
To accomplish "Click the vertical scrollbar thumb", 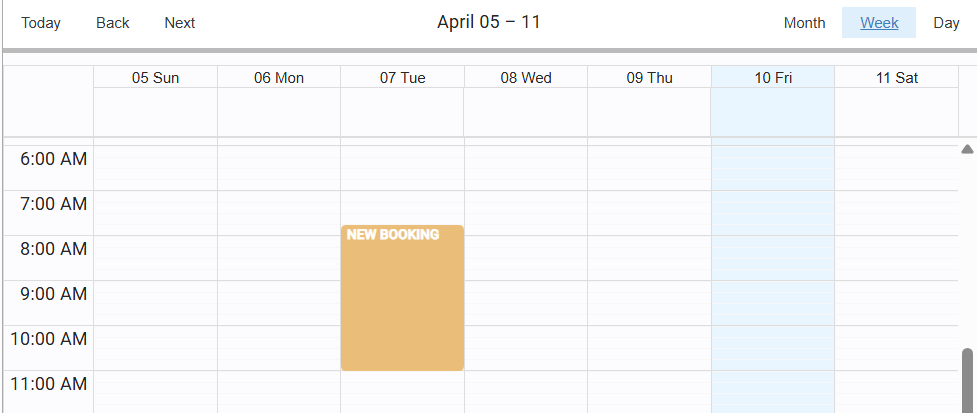I will 967,378.
